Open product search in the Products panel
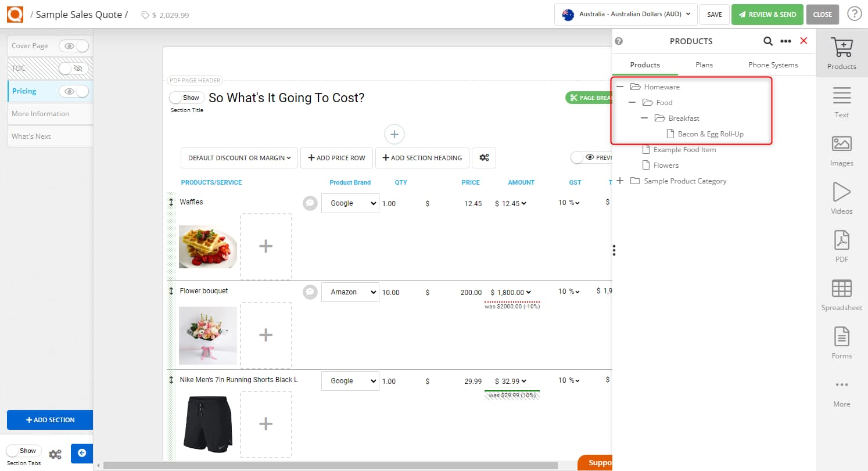The width and height of the screenshot is (868, 471). 768,41
